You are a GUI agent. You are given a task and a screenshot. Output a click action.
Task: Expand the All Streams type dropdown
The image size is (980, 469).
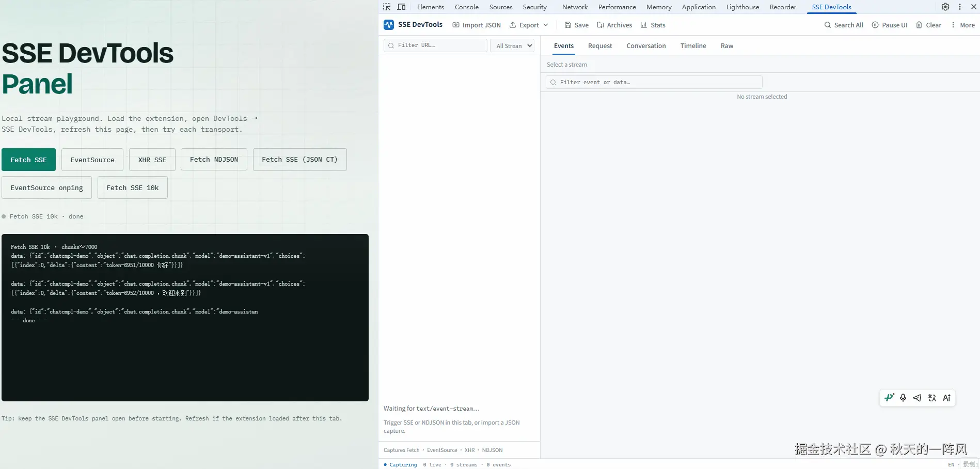pos(512,45)
